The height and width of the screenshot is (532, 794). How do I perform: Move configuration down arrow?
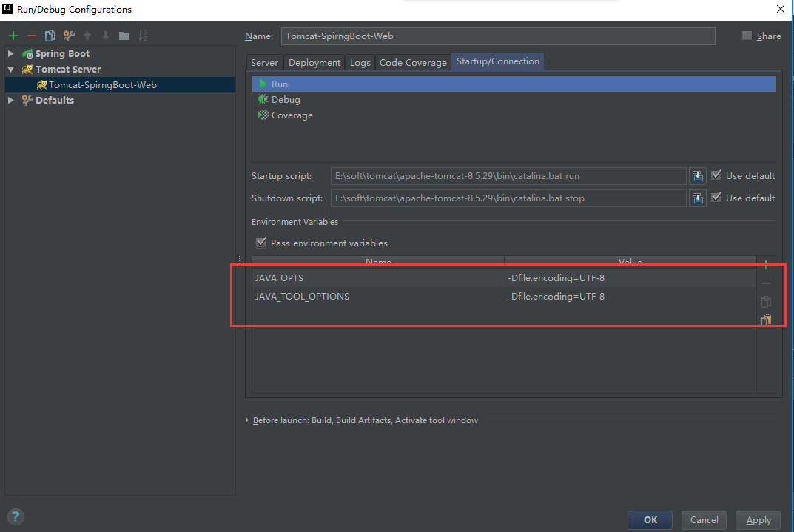105,36
